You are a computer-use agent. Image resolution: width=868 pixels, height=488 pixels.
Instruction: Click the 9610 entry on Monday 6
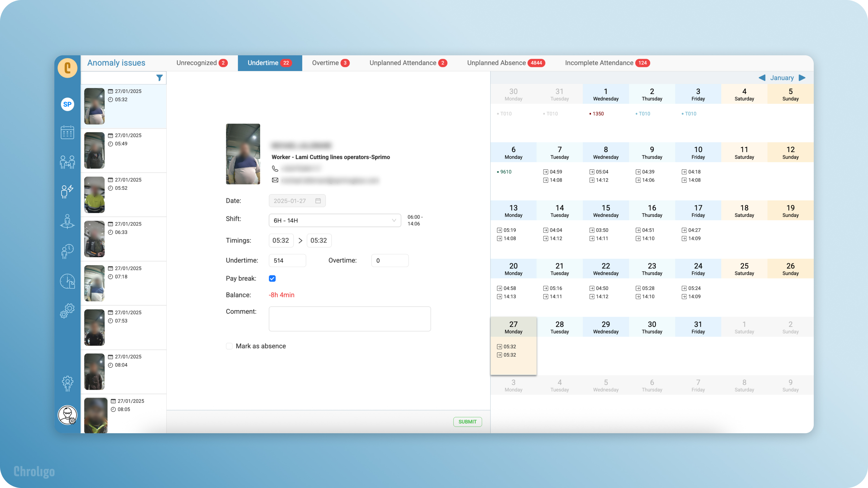click(x=504, y=172)
